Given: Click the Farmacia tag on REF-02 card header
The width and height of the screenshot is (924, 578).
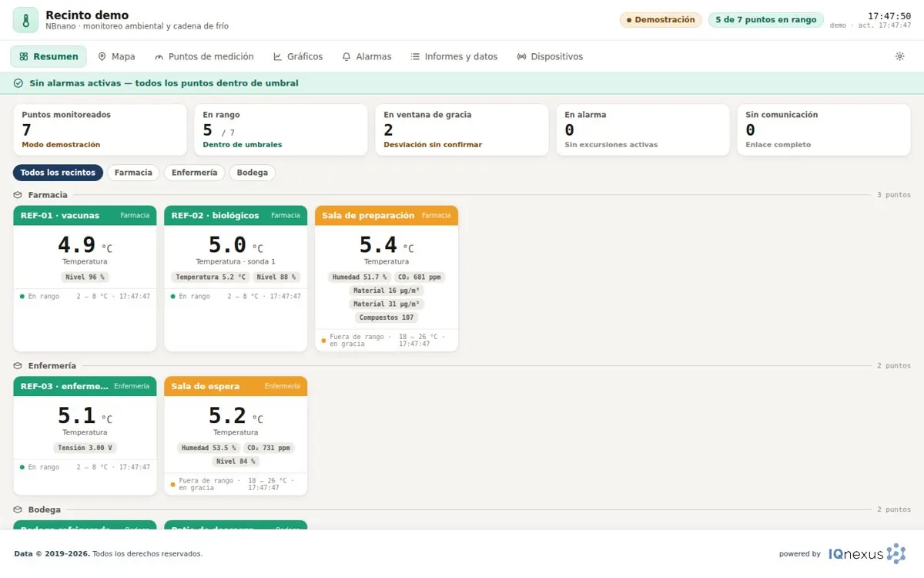Looking at the screenshot, I should (x=286, y=216).
